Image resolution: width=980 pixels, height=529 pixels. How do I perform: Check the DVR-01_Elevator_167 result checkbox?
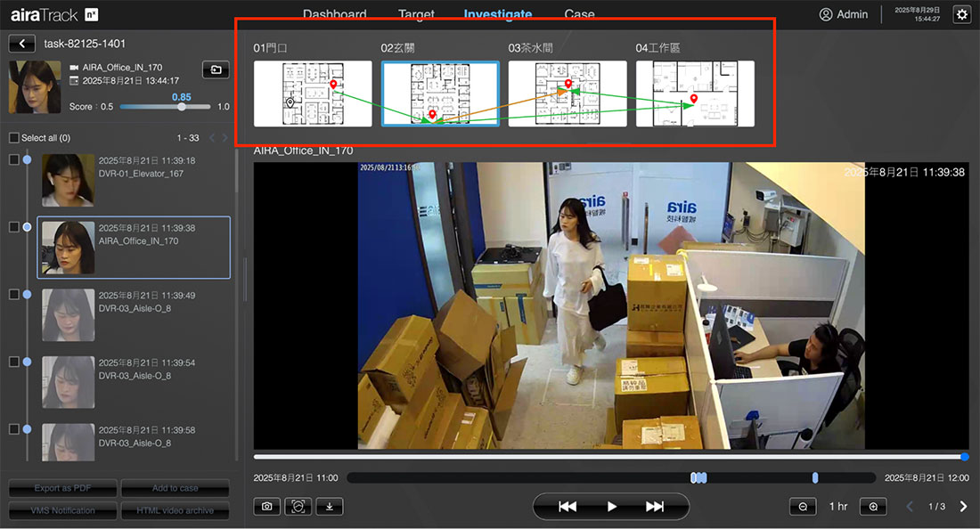tap(13, 159)
